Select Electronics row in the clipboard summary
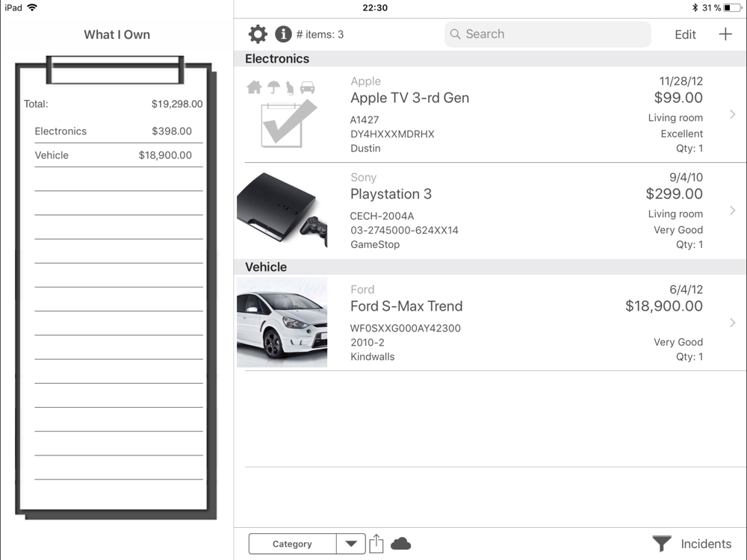747x560 pixels. pyautogui.click(x=119, y=131)
